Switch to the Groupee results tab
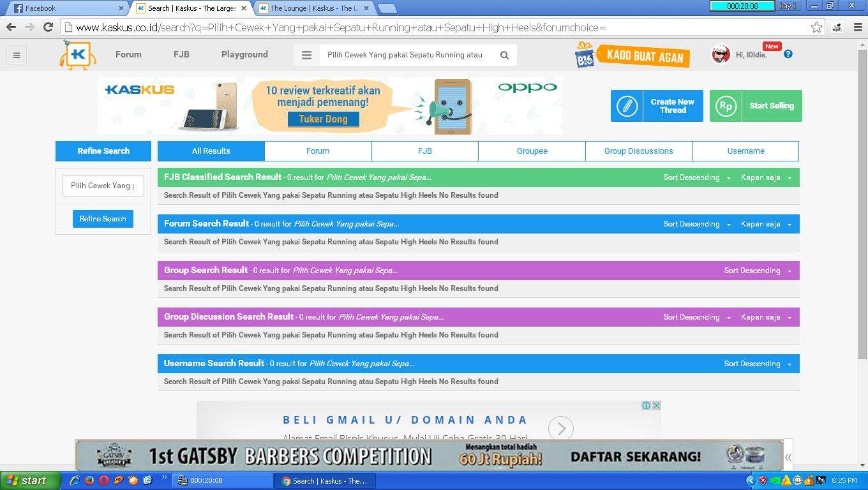 pyautogui.click(x=532, y=151)
